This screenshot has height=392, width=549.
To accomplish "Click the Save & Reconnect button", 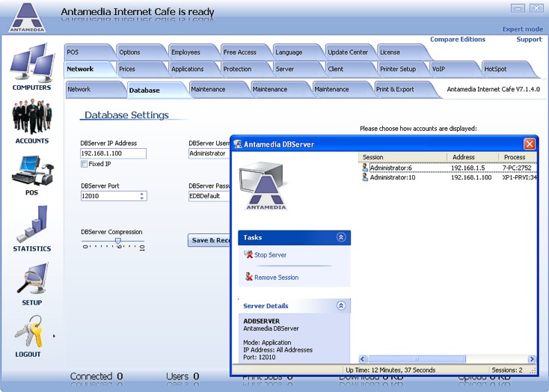I will (x=209, y=240).
